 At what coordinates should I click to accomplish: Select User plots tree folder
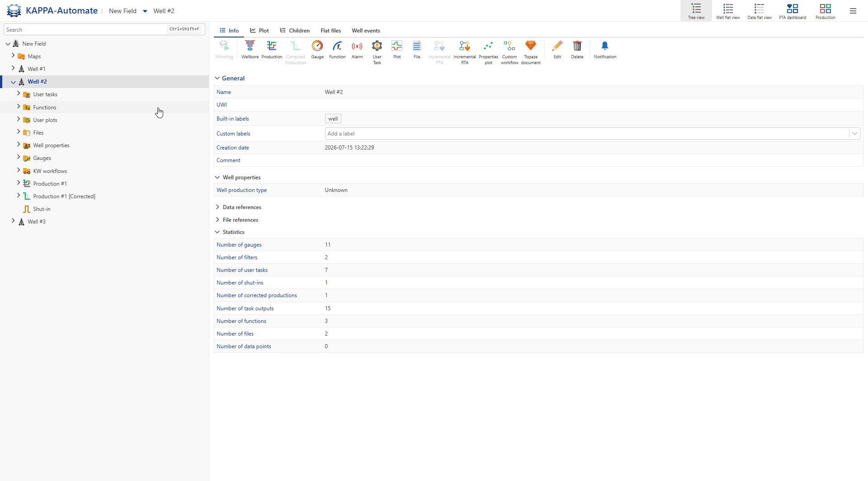(x=45, y=120)
